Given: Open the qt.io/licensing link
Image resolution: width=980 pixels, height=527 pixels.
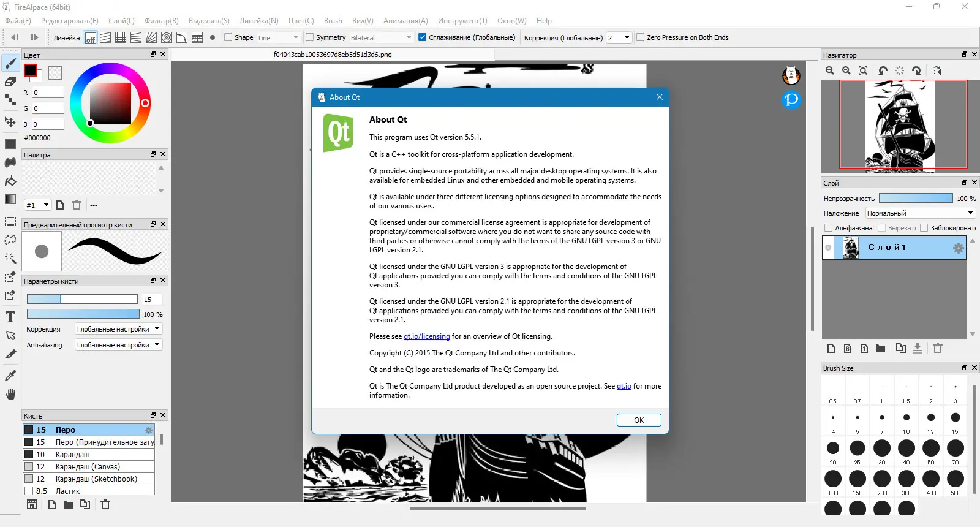Looking at the screenshot, I should pos(427,336).
